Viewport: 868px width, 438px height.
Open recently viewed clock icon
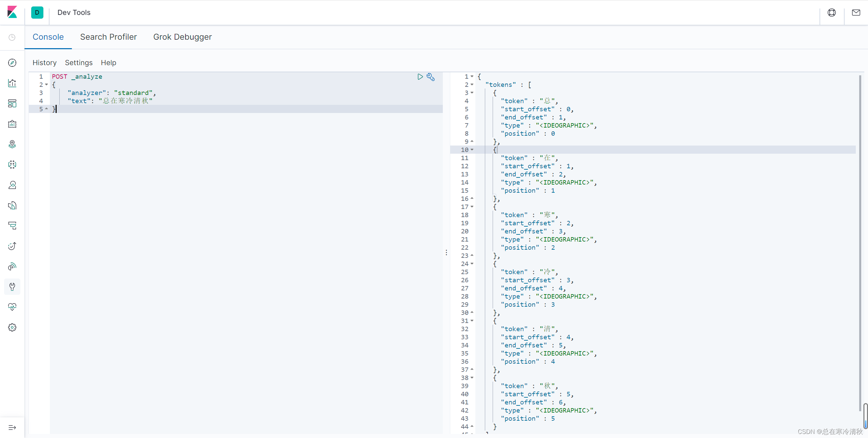pos(12,37)
